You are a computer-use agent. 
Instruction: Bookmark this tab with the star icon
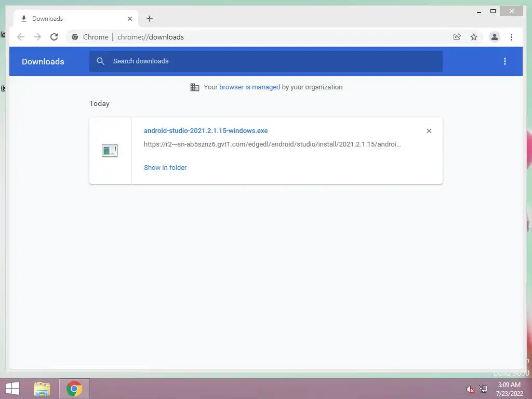coord(474,37)
